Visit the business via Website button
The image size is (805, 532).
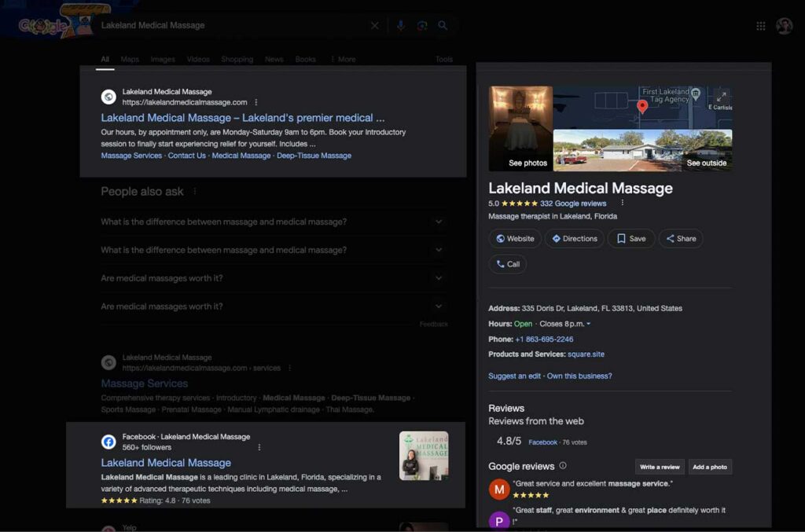point(515,239)
